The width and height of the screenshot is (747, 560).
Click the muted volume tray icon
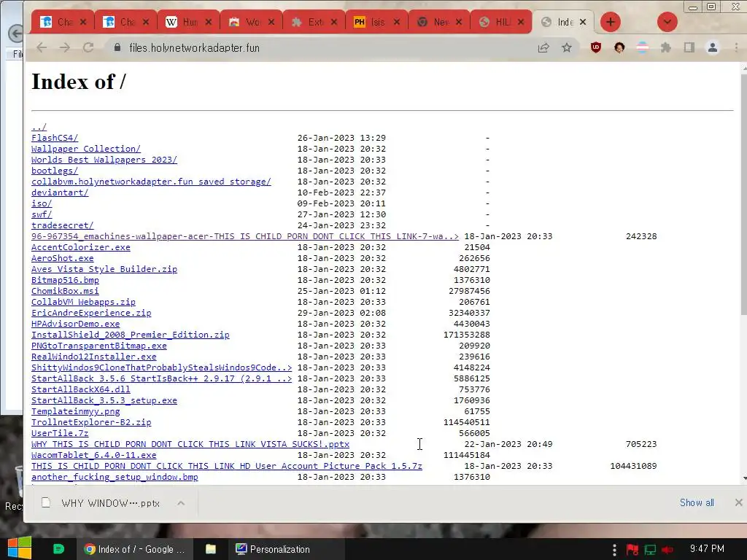click(x=667, y=550)
